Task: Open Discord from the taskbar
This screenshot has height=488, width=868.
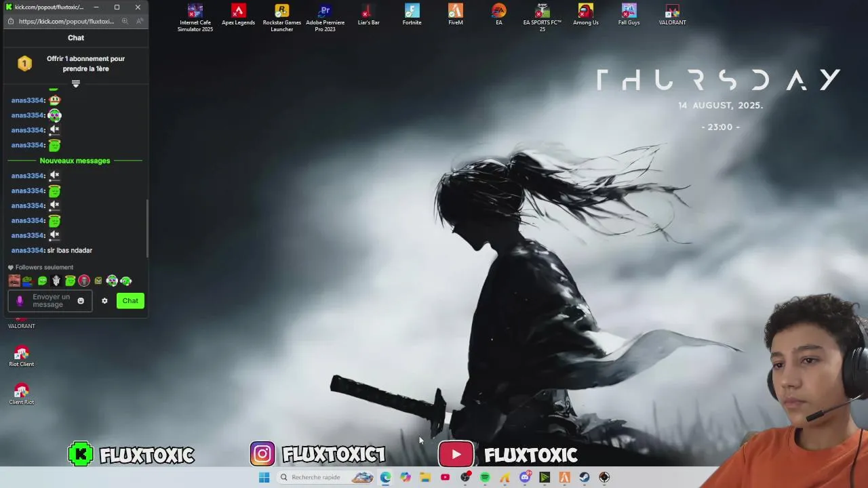Action: pos(525,477)
